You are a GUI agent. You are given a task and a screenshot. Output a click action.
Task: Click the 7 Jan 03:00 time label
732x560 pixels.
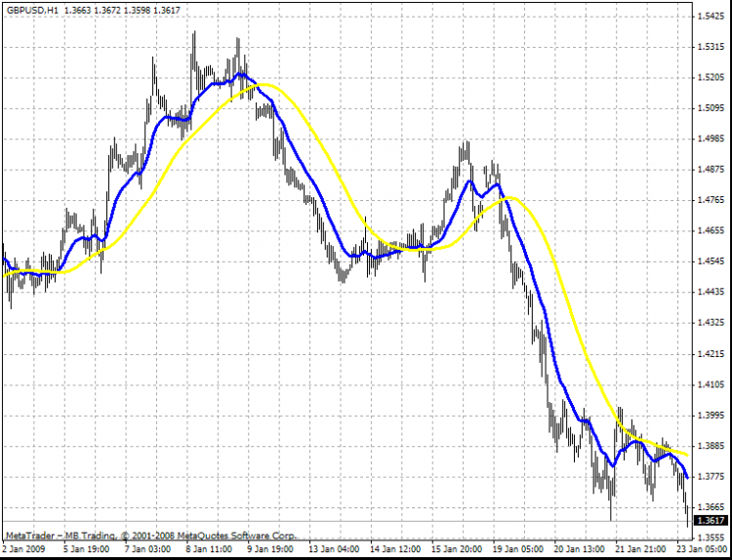click(x=149, y=550)
